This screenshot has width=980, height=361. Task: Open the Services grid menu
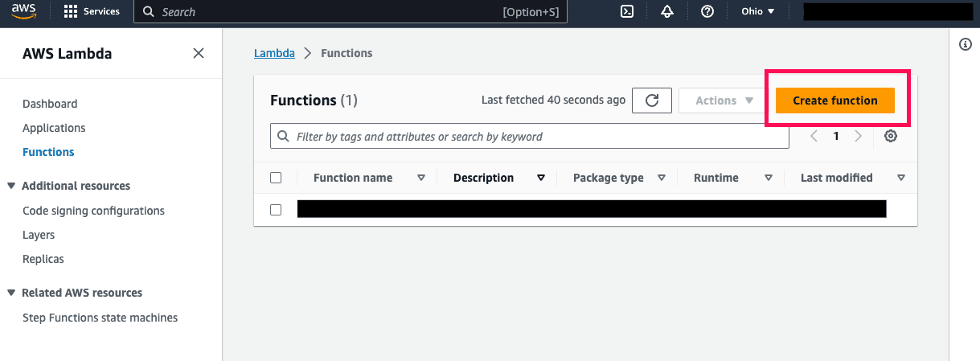point(92,11)
